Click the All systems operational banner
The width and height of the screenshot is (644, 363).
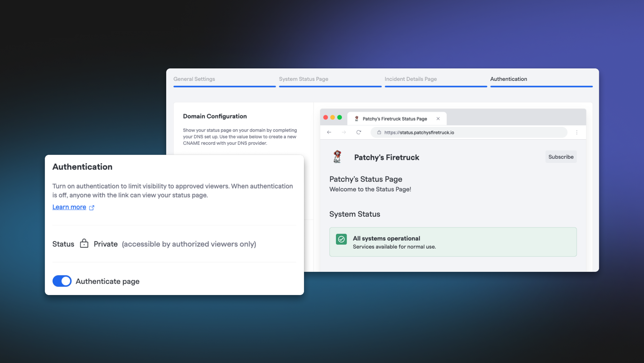coord(453,242)
